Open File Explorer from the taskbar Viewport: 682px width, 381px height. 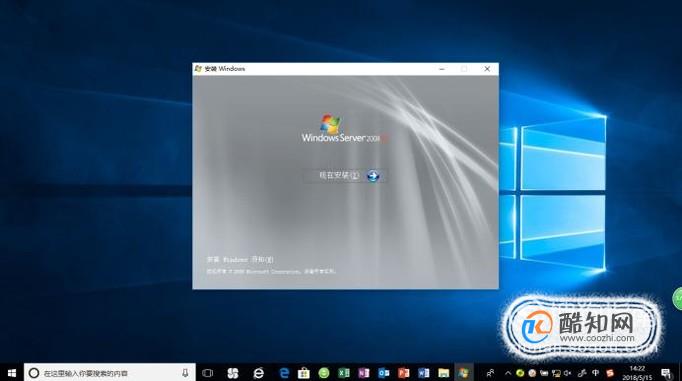pyautogui.click(x=444, y=373)
